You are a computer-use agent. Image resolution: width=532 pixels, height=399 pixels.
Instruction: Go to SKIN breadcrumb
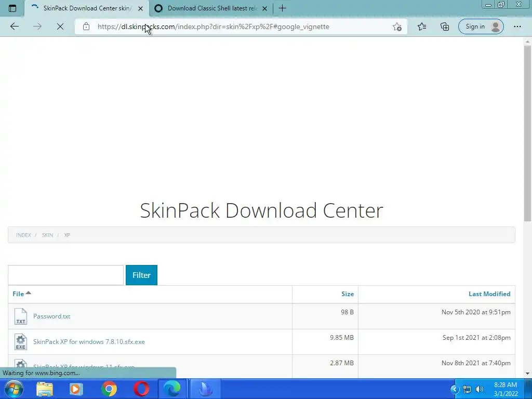coord(47,235)
